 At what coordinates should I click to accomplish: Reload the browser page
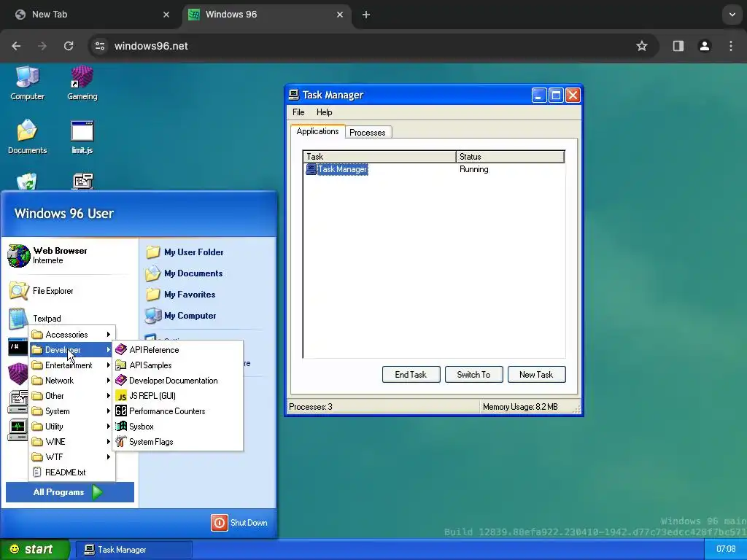pos(69,46)
